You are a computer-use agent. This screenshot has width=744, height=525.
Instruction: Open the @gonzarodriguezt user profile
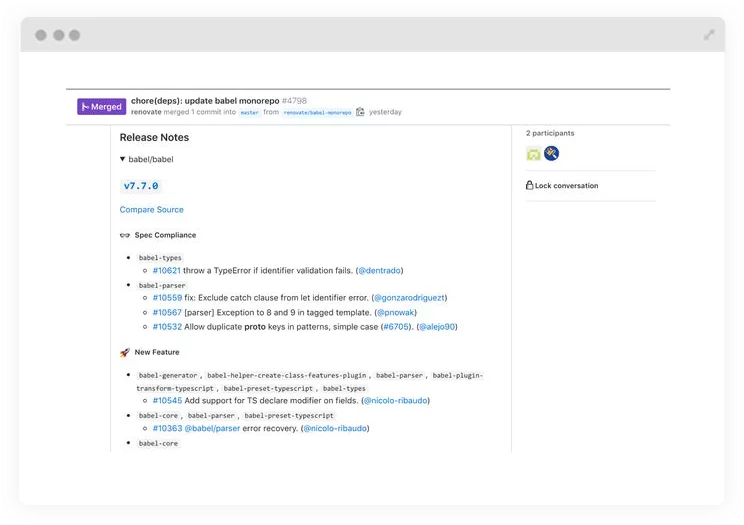pos(409,298)
